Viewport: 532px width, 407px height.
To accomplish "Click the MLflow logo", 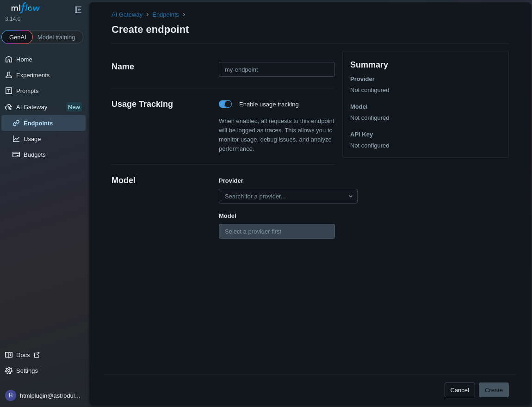I will (26, 8).
